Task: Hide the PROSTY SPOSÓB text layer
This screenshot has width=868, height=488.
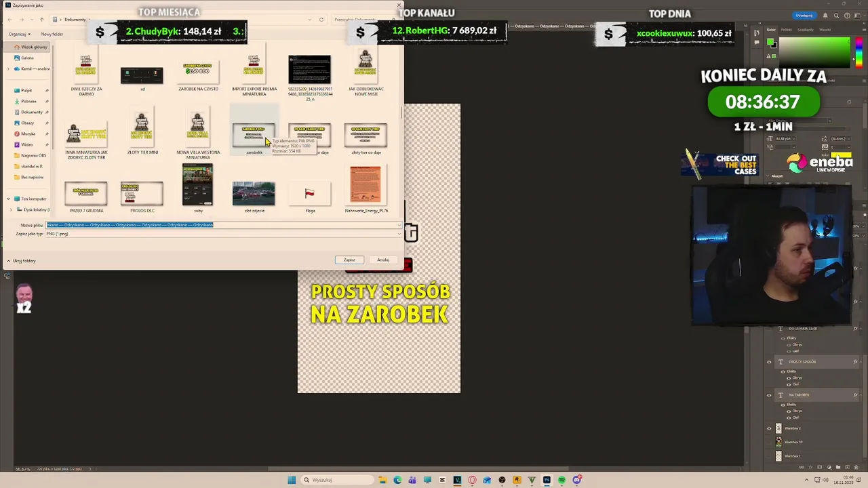Action: (x=769, y=362)
